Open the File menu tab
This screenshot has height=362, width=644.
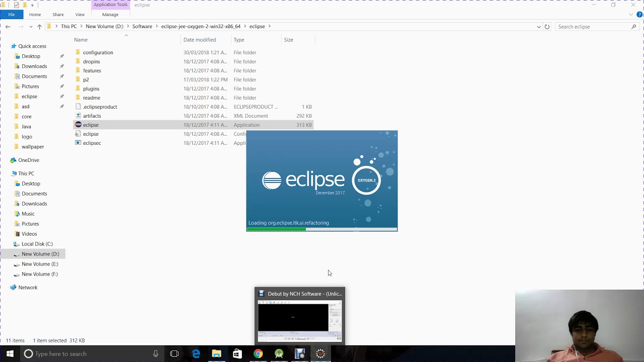click(11, 15)
